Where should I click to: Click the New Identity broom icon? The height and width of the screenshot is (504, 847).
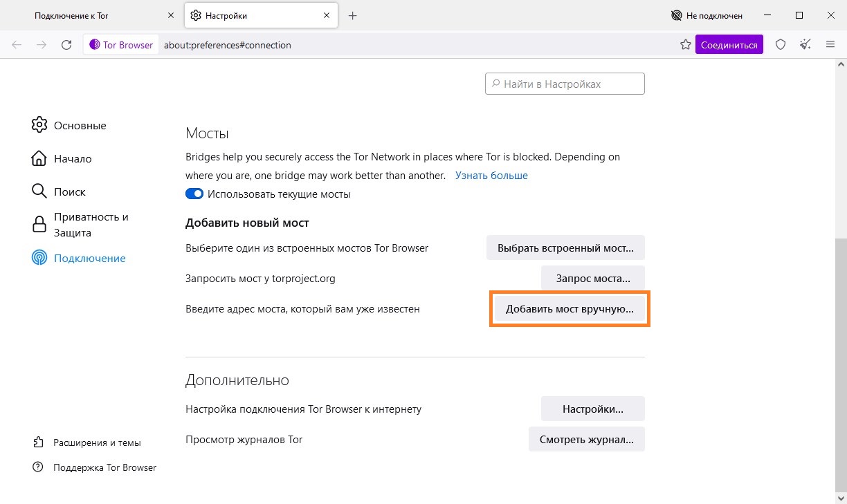805,45
